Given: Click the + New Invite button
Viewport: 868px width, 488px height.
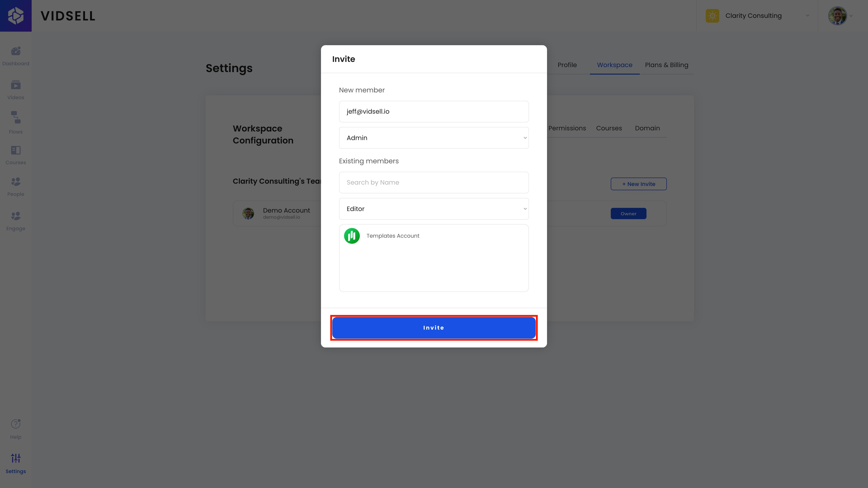Looking at the screenshot, I should (x=639, y=184).
